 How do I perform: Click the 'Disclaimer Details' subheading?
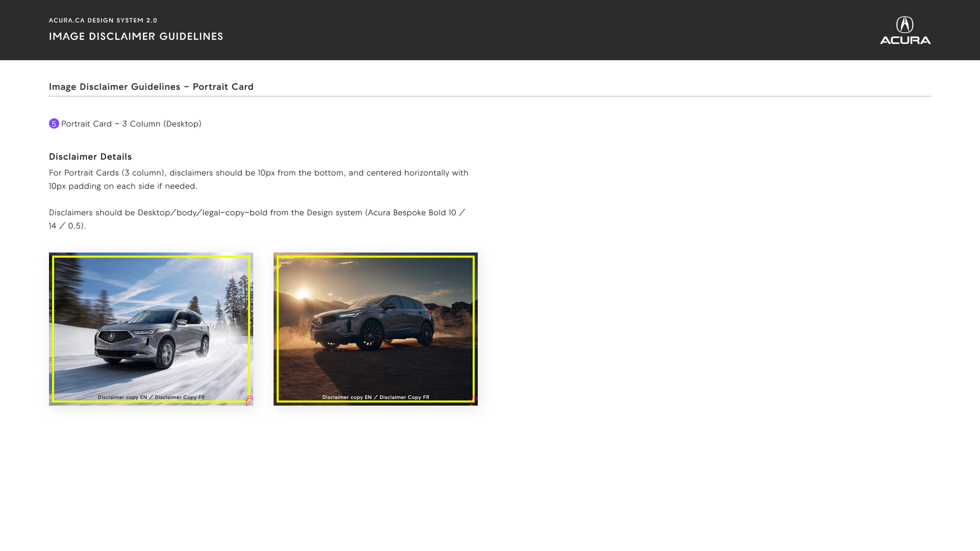(x=90, y=157)
